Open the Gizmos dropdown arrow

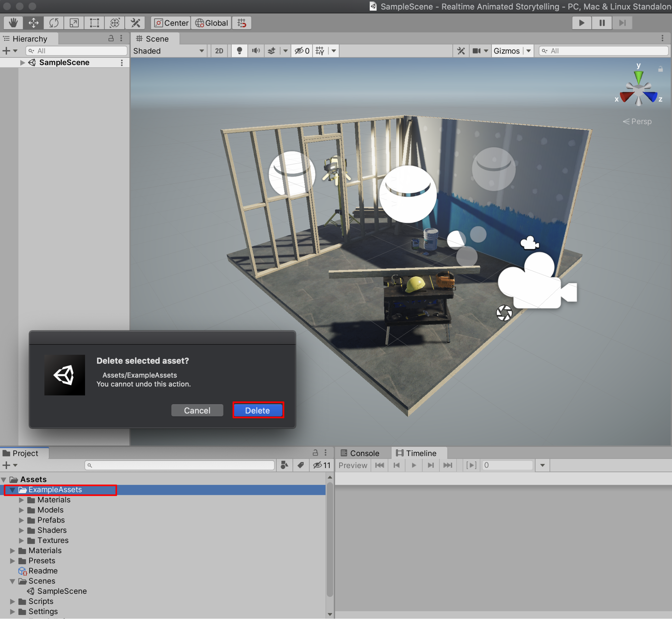[x=529, y=51]
